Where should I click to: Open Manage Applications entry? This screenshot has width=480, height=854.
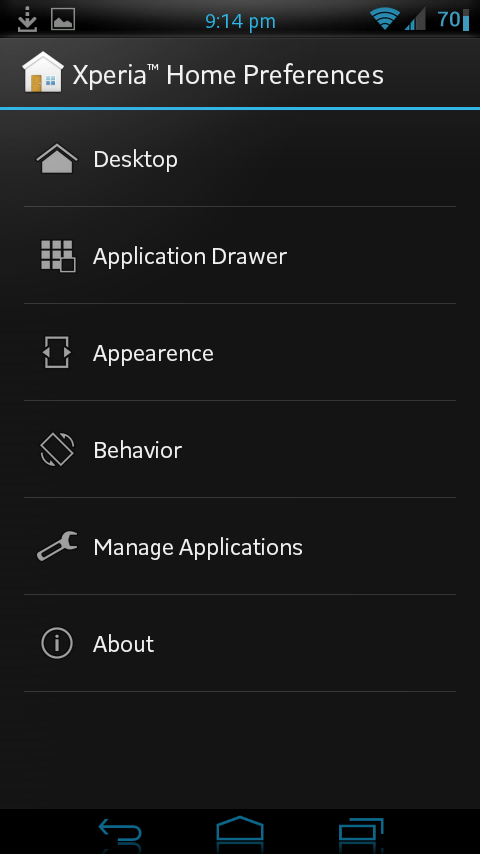pyautogui.click(x=240, y=546)
